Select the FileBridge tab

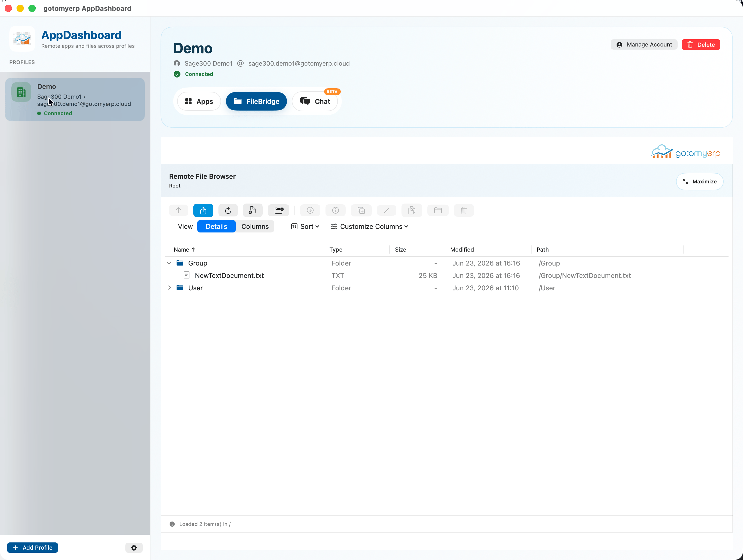tap(256, 101)
